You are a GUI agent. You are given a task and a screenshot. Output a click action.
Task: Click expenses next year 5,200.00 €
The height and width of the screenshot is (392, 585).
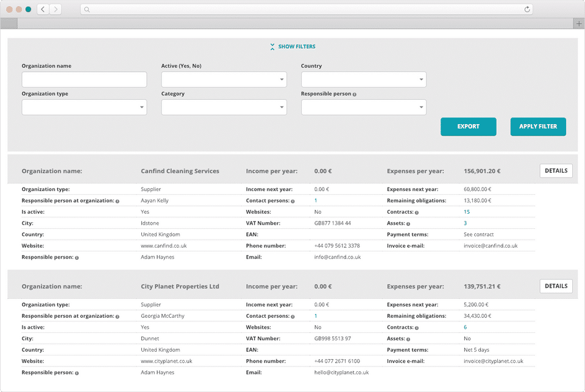pyautogui.click(x=476, y=305)
